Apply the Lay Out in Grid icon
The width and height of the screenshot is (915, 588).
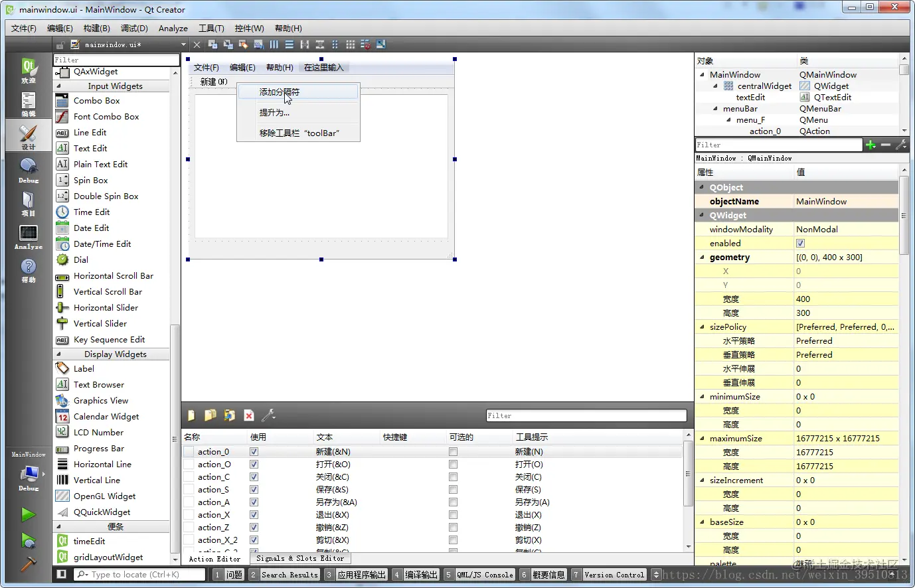pos(350,44)
